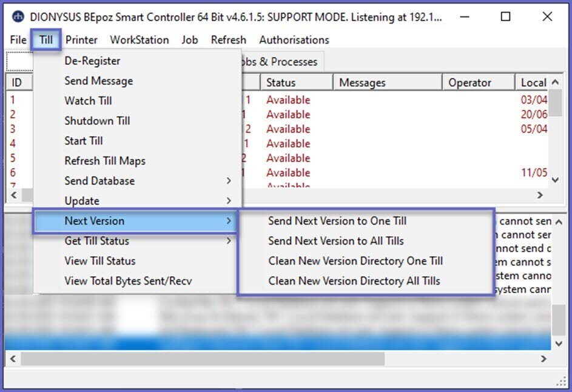Click Clean New Version Directory All Tills

point(354,281)
